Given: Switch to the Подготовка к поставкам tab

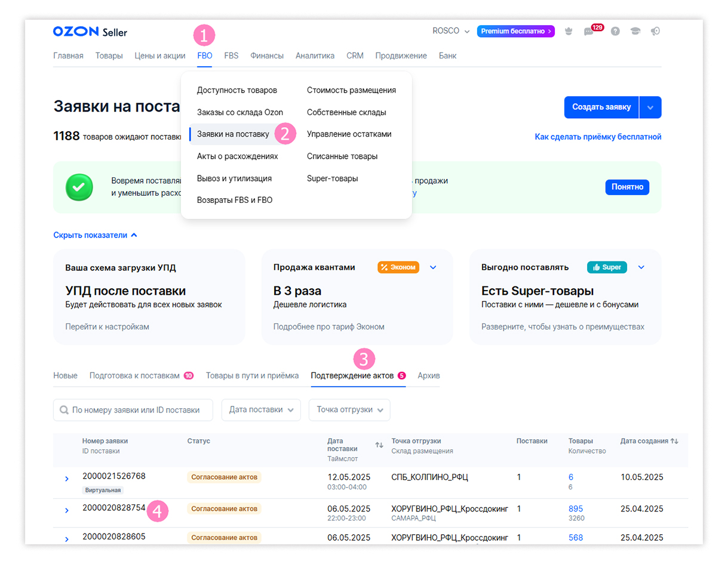Looking at the screenshot, I should coord(141,375).
